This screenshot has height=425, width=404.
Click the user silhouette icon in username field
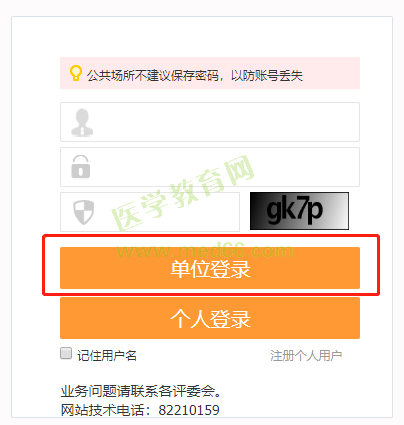[x=82, y=122]
